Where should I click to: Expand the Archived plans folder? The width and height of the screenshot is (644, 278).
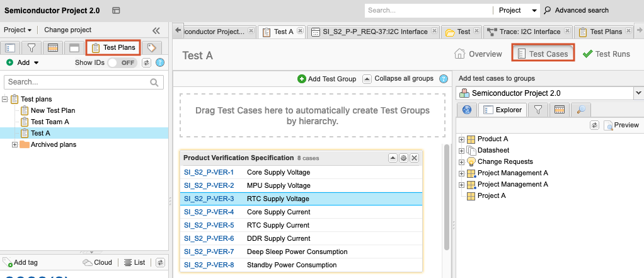click(x=15, y=145)
